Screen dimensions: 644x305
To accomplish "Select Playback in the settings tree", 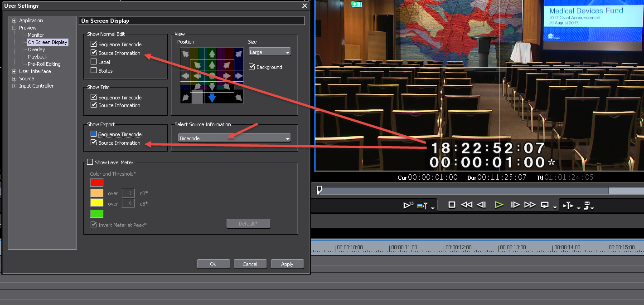I will (37, 57).
